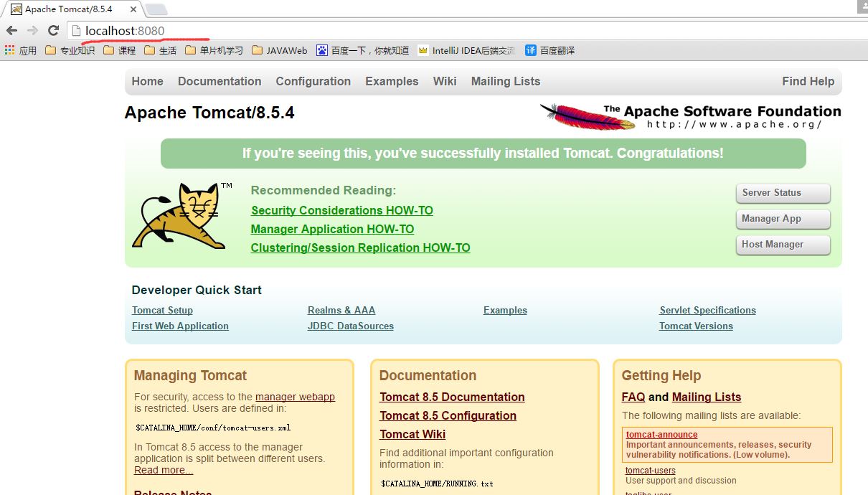Reload the page with the refresh icon
The height and width of the screenshot is (495, 868).
click(x=53, y=31)
